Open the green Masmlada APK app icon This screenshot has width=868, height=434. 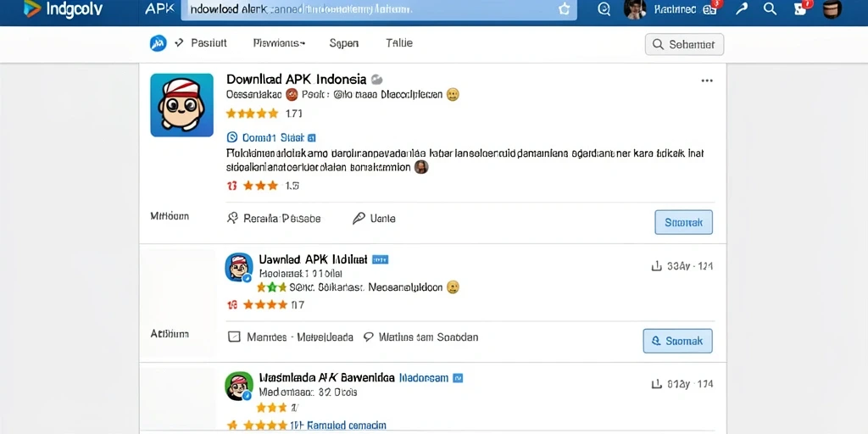[x=239, y=387]
